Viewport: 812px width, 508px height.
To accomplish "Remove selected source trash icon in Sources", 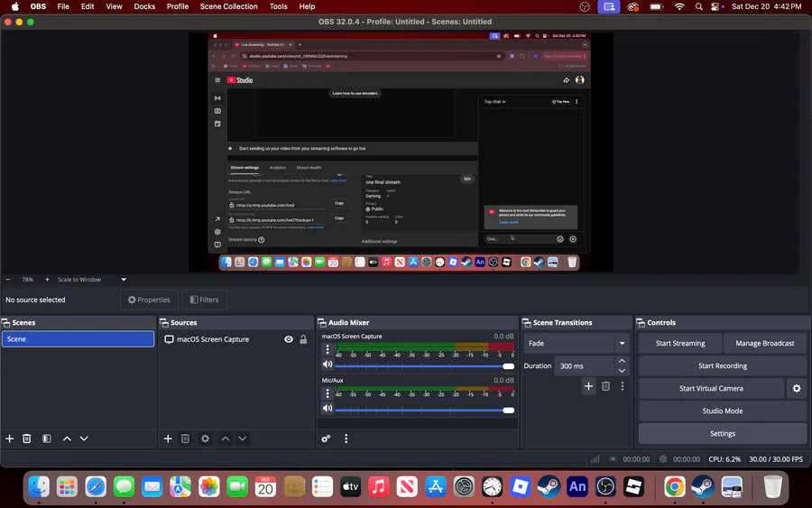I will click(x=185, y=439).
